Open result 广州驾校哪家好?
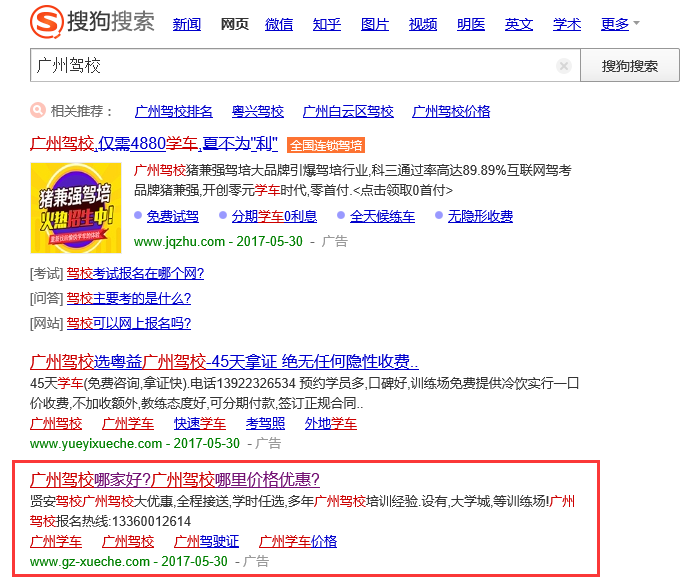The height and width of the screenshot is (585, 692). [175, 480]
